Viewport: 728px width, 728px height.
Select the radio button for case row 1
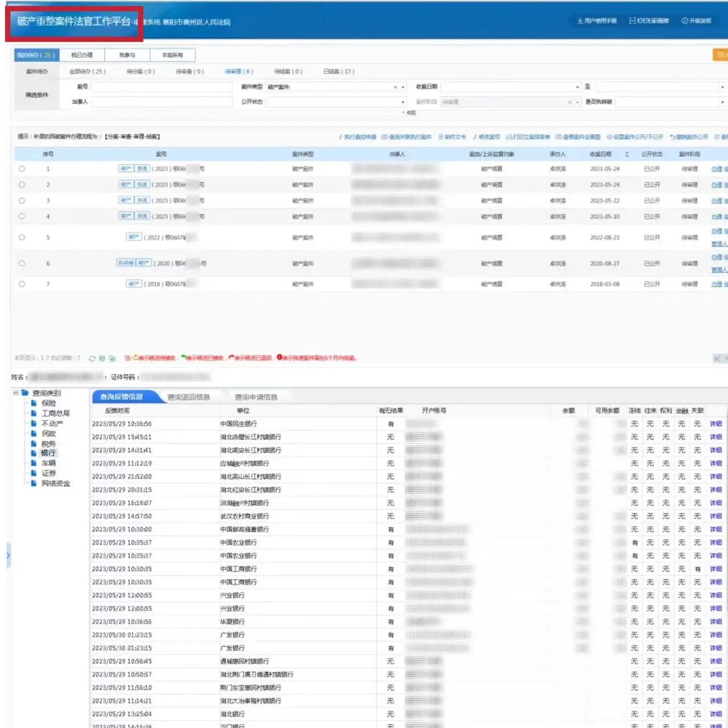click(x=22, y=169)
